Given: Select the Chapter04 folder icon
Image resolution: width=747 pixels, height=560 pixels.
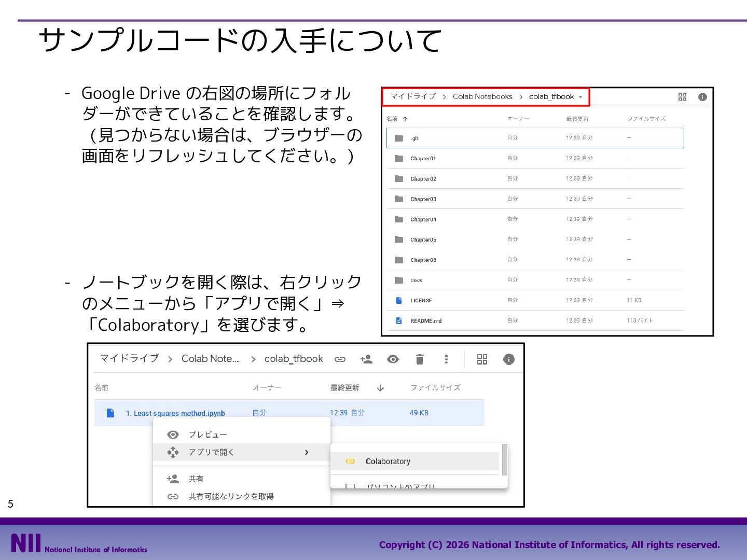Looking at the screenshot, I should [x=399, y=219].
